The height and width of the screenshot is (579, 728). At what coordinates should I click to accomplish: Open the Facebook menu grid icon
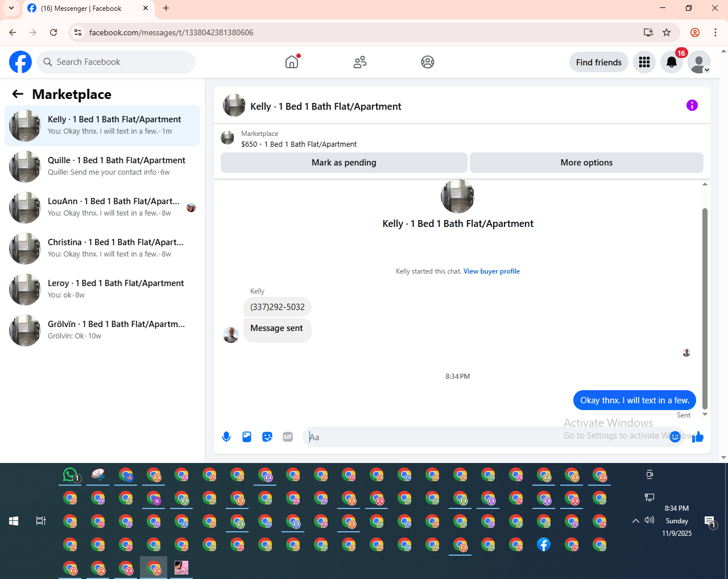644,62
